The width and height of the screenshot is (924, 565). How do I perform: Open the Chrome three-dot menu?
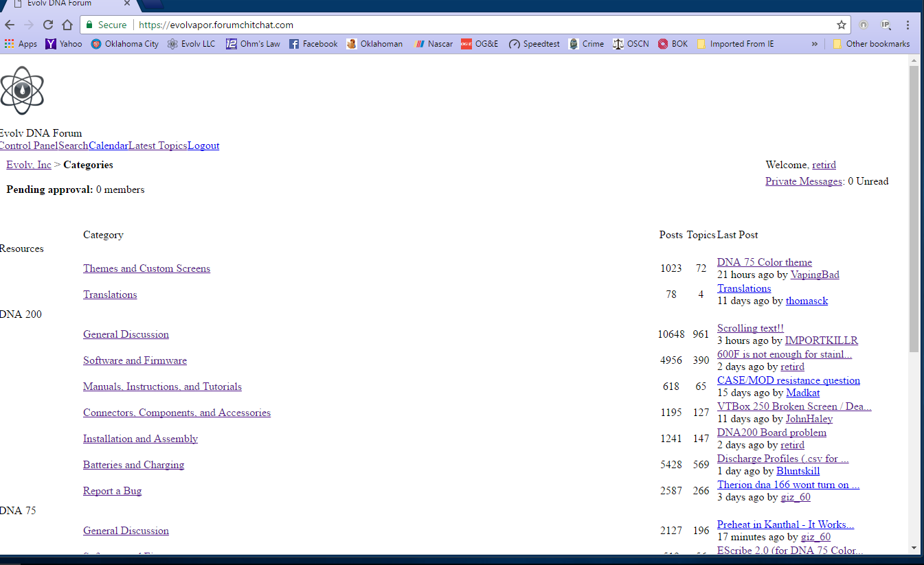(908, 25)
